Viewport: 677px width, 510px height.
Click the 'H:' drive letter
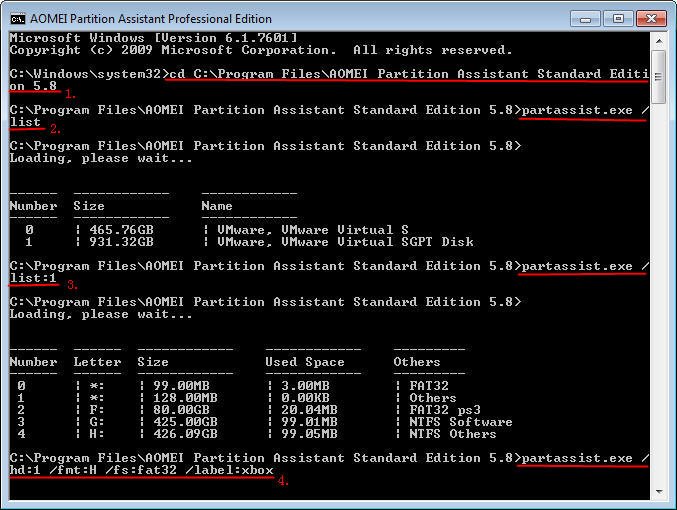click(x=97, y=434)
